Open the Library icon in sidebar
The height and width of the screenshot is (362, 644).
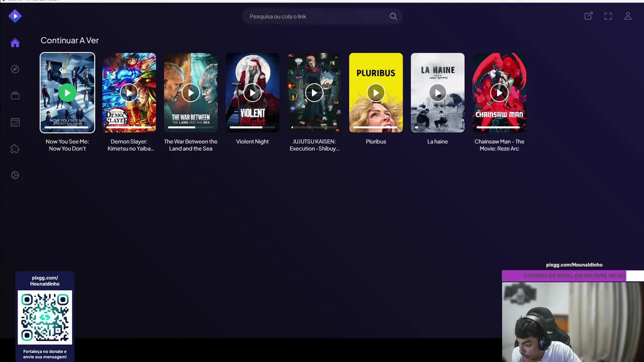[x=15, y=96]
